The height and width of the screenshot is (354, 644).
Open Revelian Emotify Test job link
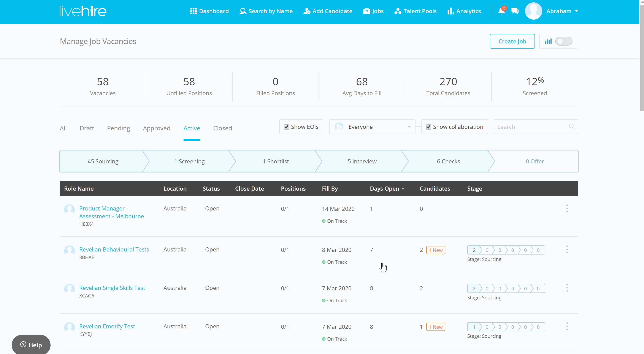click(107, 326)
